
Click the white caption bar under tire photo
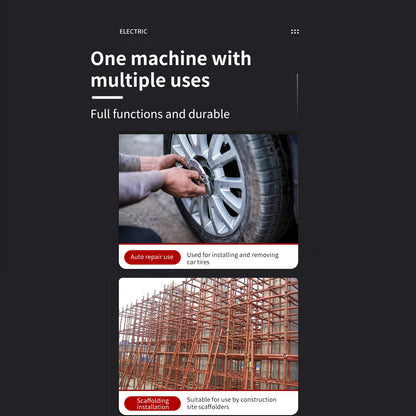(208, 256)
